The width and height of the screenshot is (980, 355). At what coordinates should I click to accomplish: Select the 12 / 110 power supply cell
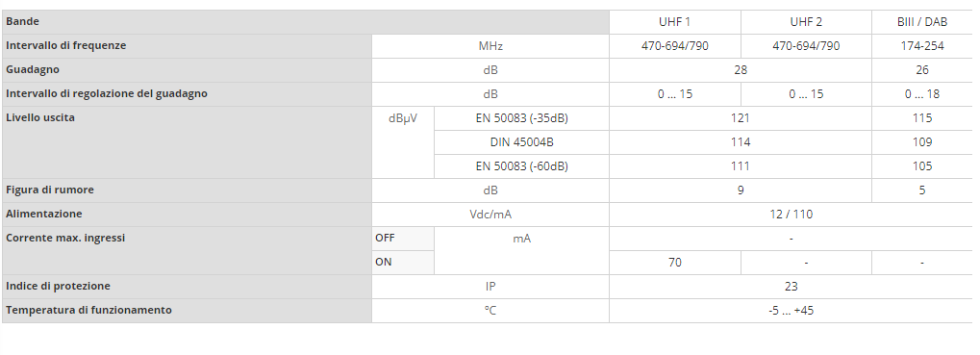pos(792,215)
